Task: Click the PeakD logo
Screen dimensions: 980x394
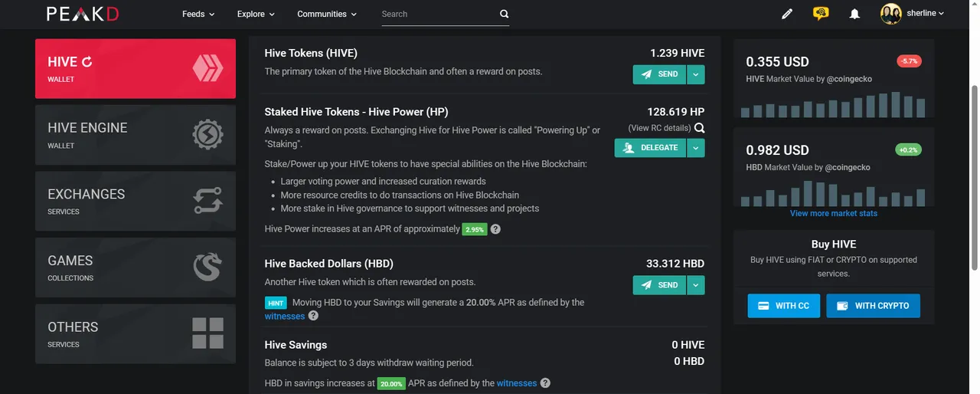Action: coord(83,14)
